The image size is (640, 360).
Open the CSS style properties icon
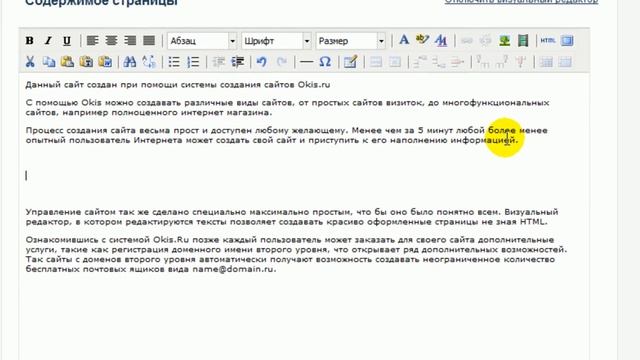[x=441, y=40]
